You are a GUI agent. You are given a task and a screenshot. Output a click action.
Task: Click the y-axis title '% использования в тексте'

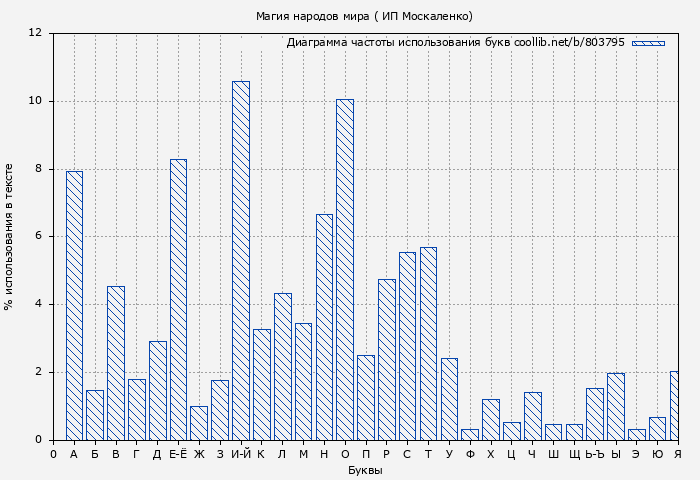(x=10, y=236)
